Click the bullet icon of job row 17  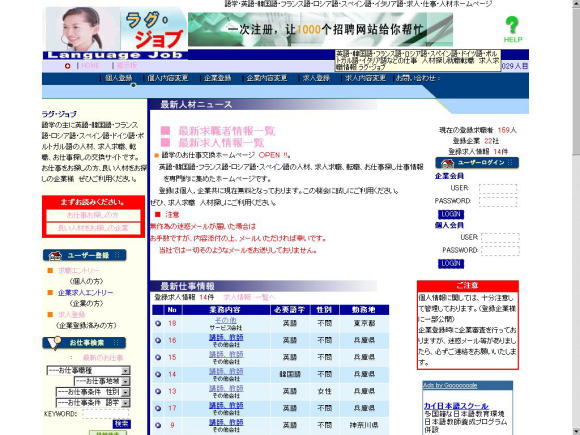point(158,408)
